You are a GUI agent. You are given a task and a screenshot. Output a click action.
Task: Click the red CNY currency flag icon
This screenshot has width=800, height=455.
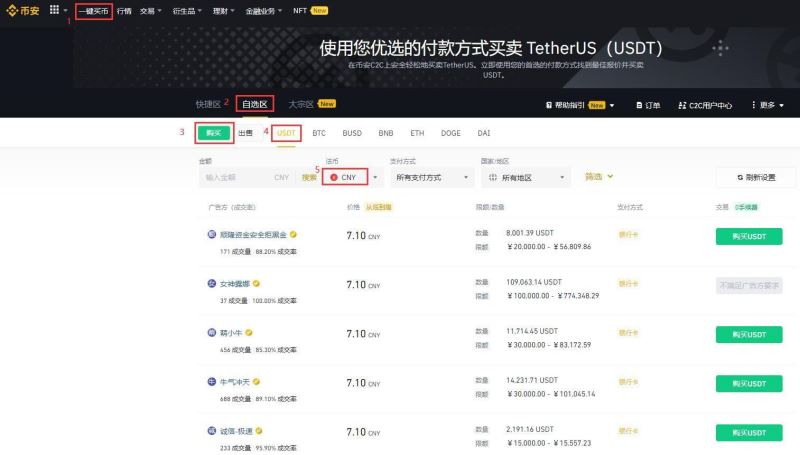(x=334, y=177)
